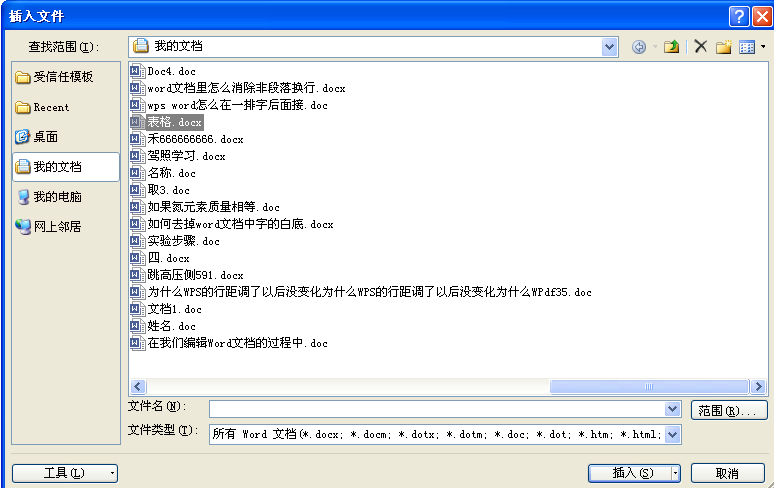
Task: Click the file list scroll right arrow
Action: (x=758, y=386)
